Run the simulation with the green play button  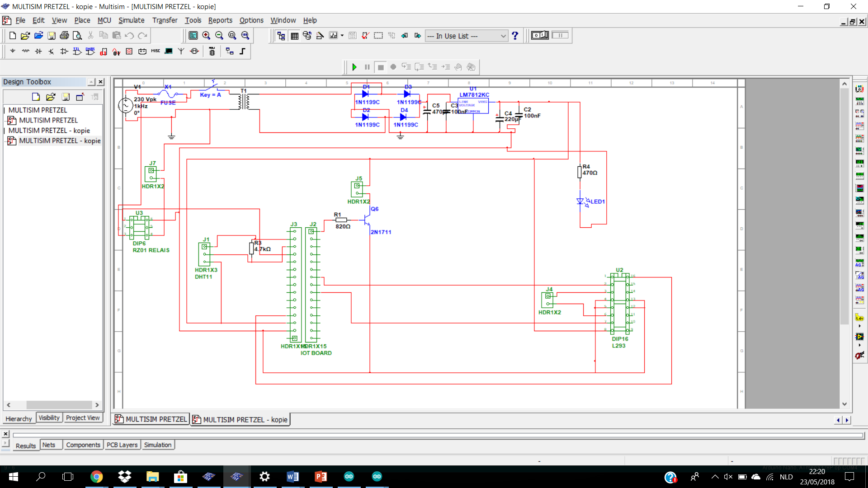click(354, 67)
